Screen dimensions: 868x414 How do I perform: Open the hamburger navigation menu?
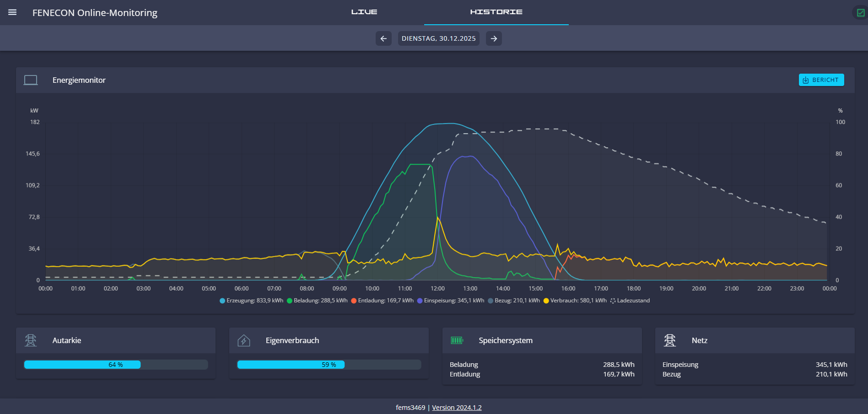[12, 12]
